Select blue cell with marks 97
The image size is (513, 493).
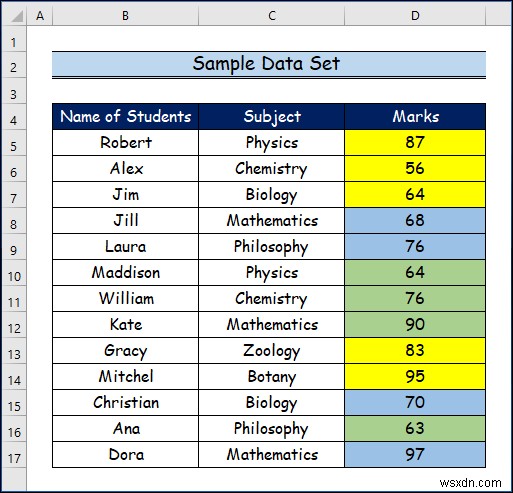415,455
